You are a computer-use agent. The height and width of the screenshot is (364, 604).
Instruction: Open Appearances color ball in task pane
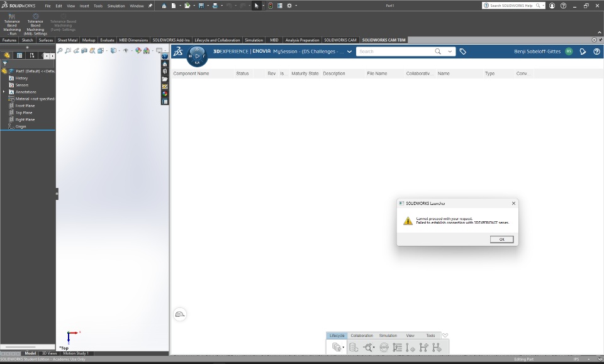(165, 94)
